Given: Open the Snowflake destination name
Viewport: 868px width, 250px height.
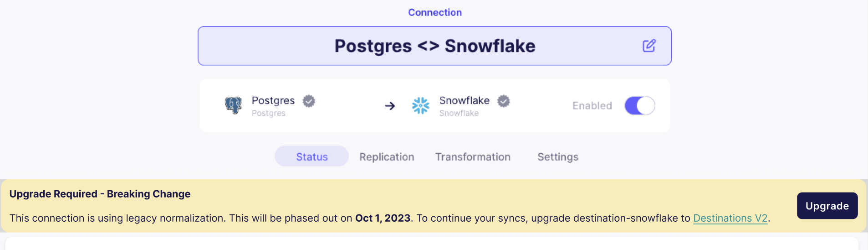Looking at the screenshot, I should click(x=464, y=100).
